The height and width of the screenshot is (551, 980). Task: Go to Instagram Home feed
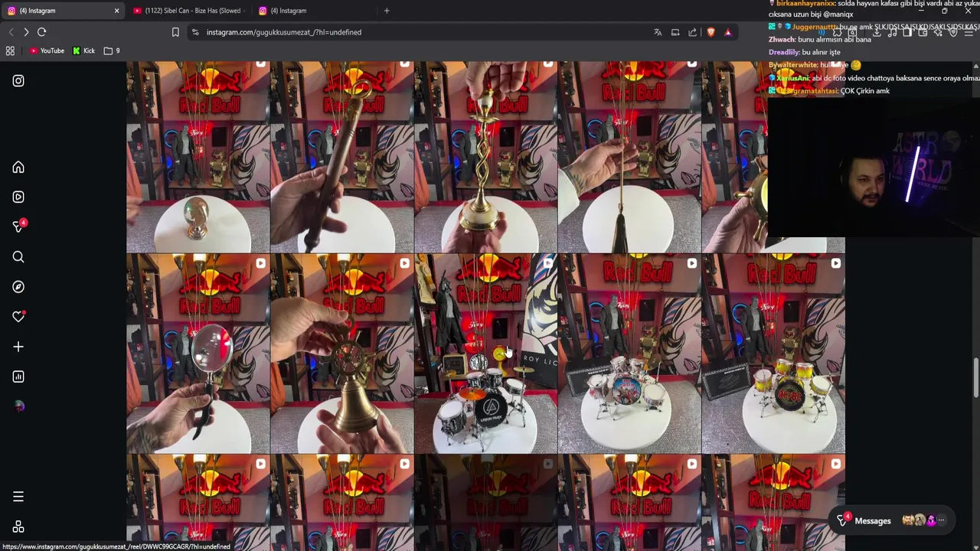18,168
